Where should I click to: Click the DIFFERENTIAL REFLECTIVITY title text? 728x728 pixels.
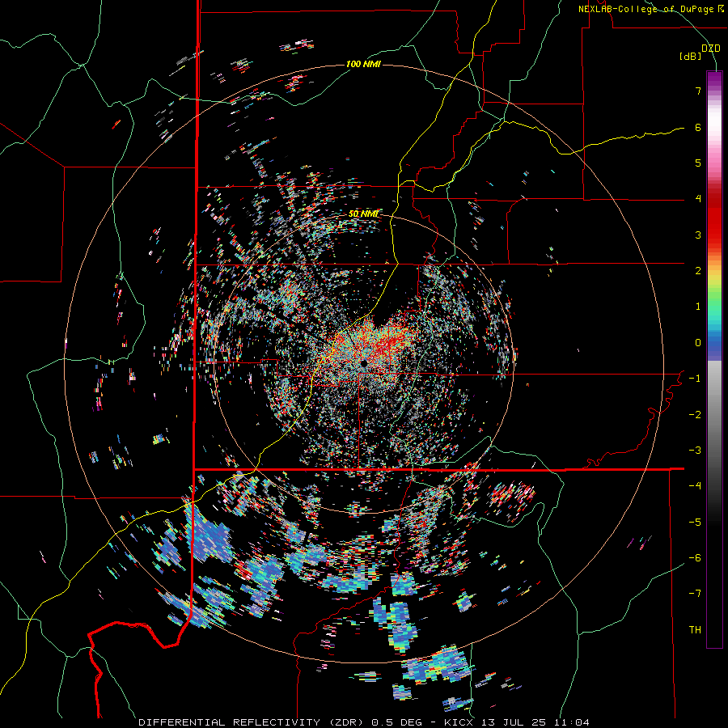click(x=229, y=722)
